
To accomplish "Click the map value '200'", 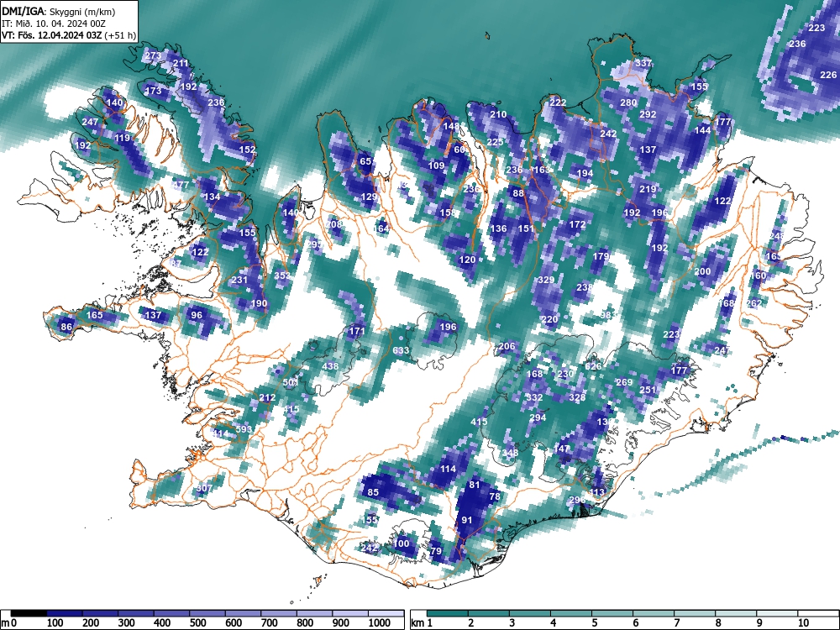I will click(702, 271).
